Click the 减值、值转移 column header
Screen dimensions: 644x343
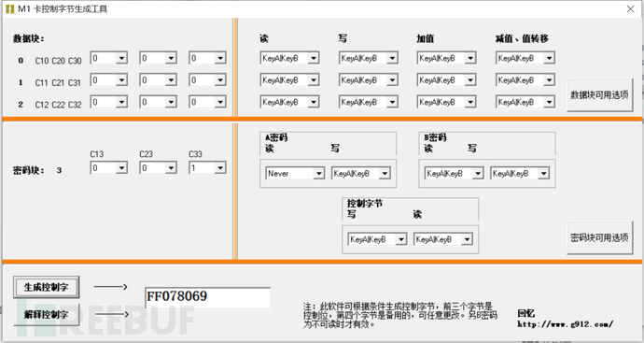point(522,38)
